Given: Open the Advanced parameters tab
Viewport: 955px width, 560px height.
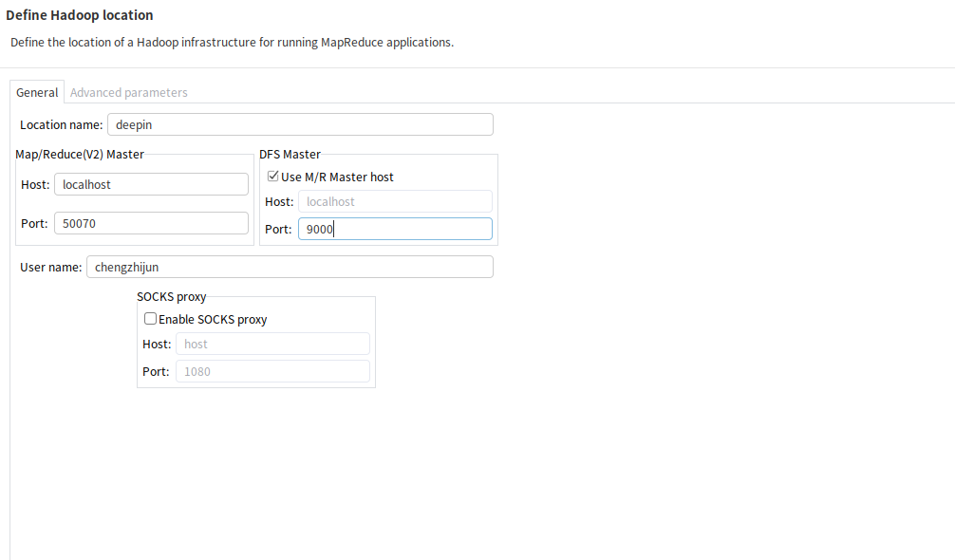Looking at the screenshot, I should pos(128,92).
